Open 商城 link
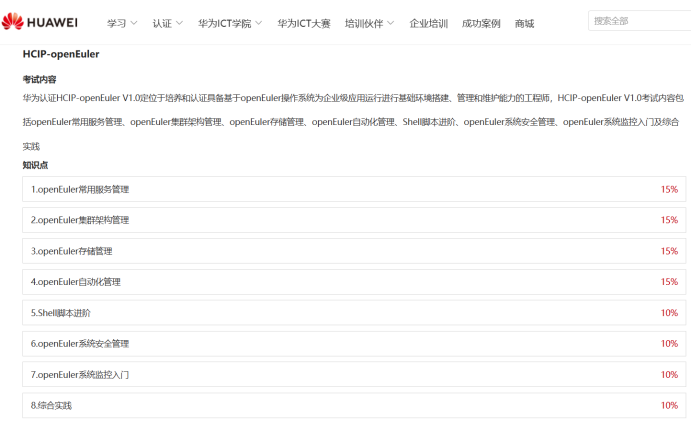 (x=524, y=23)
